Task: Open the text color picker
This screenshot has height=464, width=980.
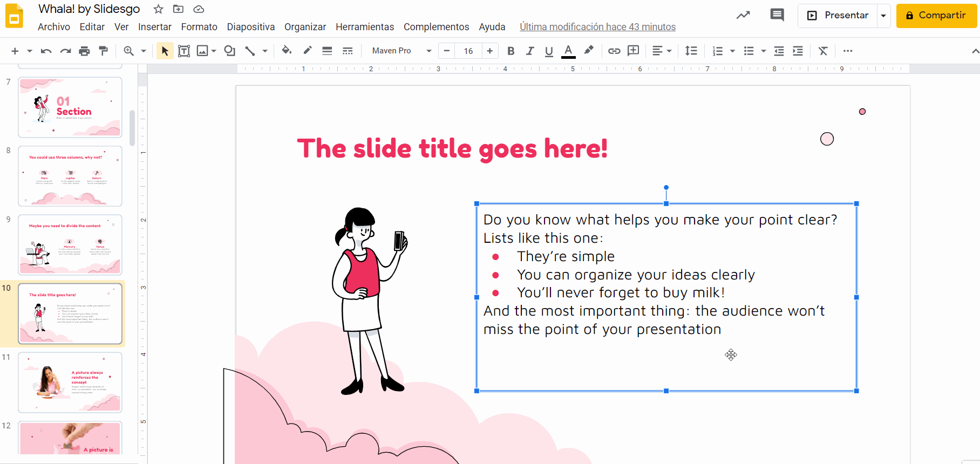Action: pyautogui.click(x=568, y=51)
